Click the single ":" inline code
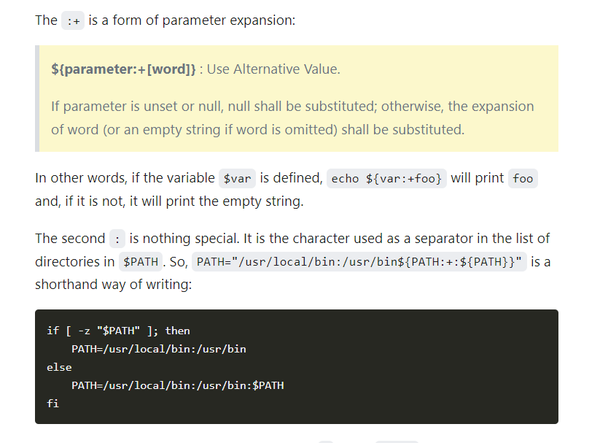The height and width of the screenshot is (443, 600). coord(117,239)
